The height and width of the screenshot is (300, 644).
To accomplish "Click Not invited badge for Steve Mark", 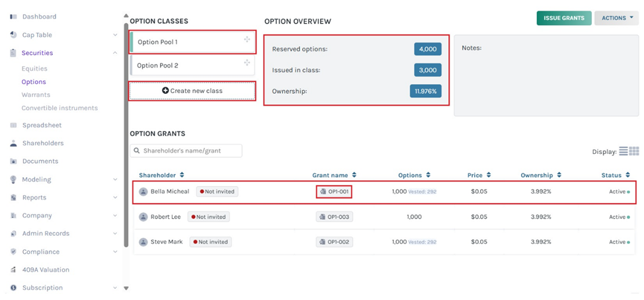I will click(x=211, y=242).
